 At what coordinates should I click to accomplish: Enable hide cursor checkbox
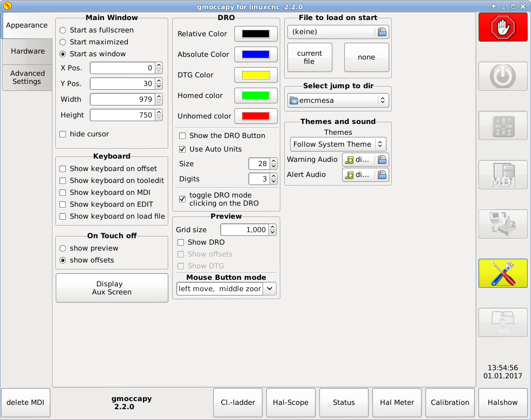click(x=63, y=134)
